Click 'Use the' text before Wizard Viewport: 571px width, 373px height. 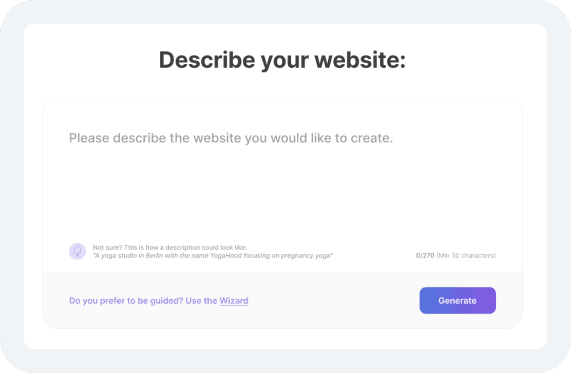(201, 301)
